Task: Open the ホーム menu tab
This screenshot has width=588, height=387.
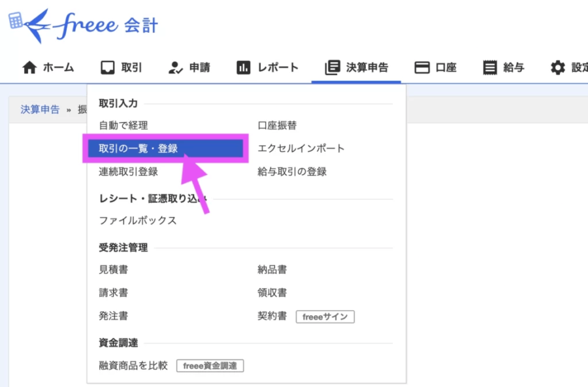Action: 48,67
